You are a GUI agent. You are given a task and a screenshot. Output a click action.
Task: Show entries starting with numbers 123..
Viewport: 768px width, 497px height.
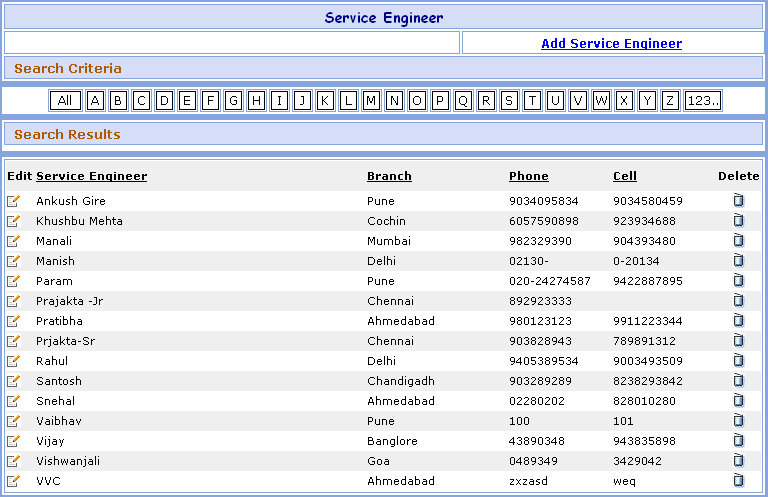click(x=703, y=100)
